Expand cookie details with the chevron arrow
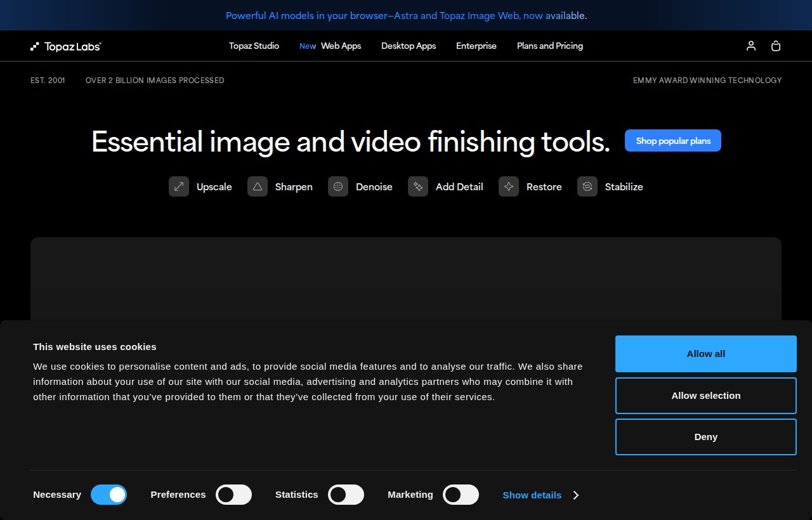 [576, 495]
